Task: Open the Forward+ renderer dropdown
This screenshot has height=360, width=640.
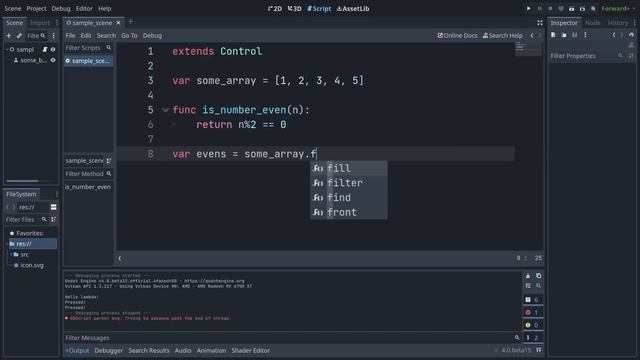Action: click(618, 8)
